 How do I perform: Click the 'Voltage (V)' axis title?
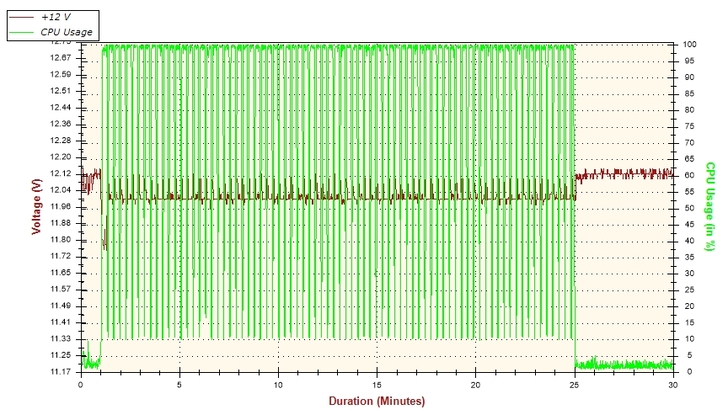click(37, 207)
